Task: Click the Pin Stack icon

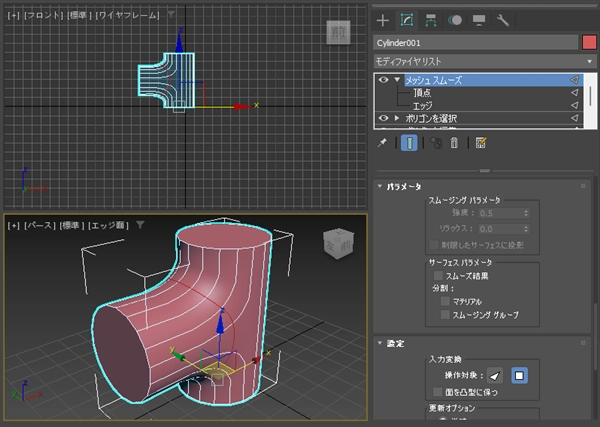Action: click(382, 143)
